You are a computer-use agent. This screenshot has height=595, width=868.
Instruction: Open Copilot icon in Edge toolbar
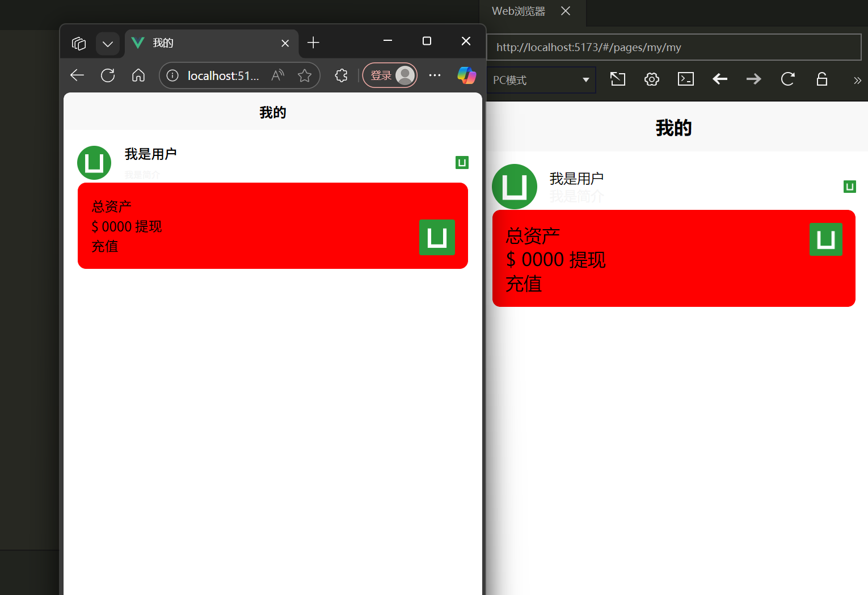[x=466, y=75]
